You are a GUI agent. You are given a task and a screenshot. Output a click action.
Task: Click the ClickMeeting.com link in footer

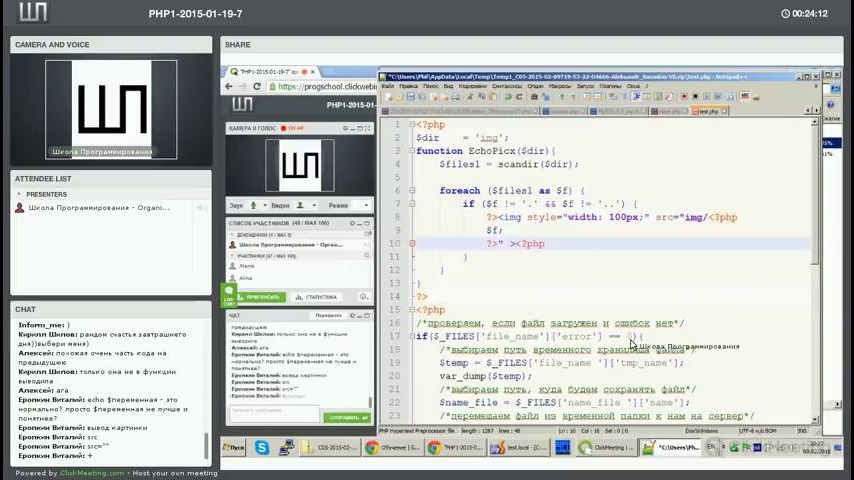(91, 473)
